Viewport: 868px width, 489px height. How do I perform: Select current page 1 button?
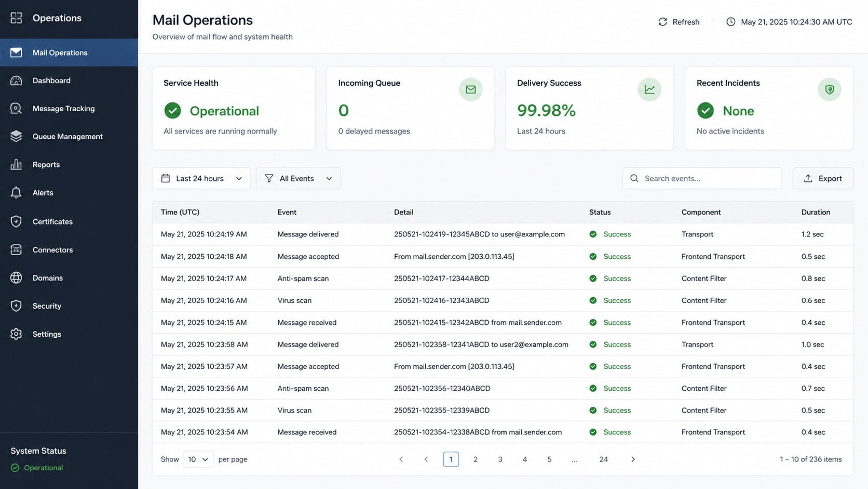coord(451,459)
